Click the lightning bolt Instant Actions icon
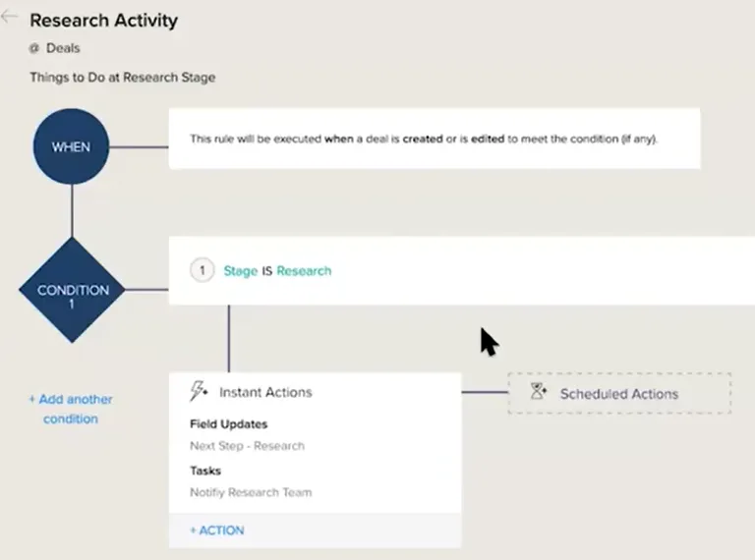 coord(199,391)
